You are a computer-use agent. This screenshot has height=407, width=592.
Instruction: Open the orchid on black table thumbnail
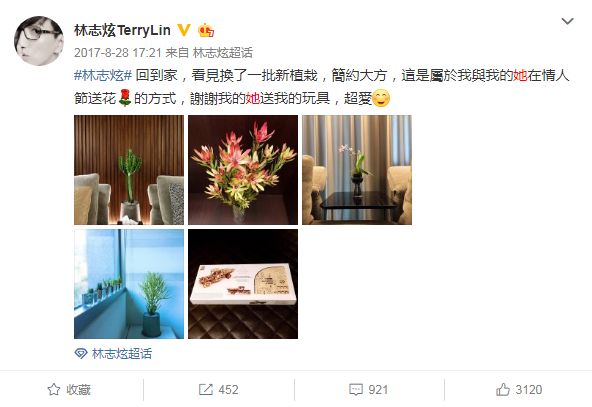click(x=357, y=170)
